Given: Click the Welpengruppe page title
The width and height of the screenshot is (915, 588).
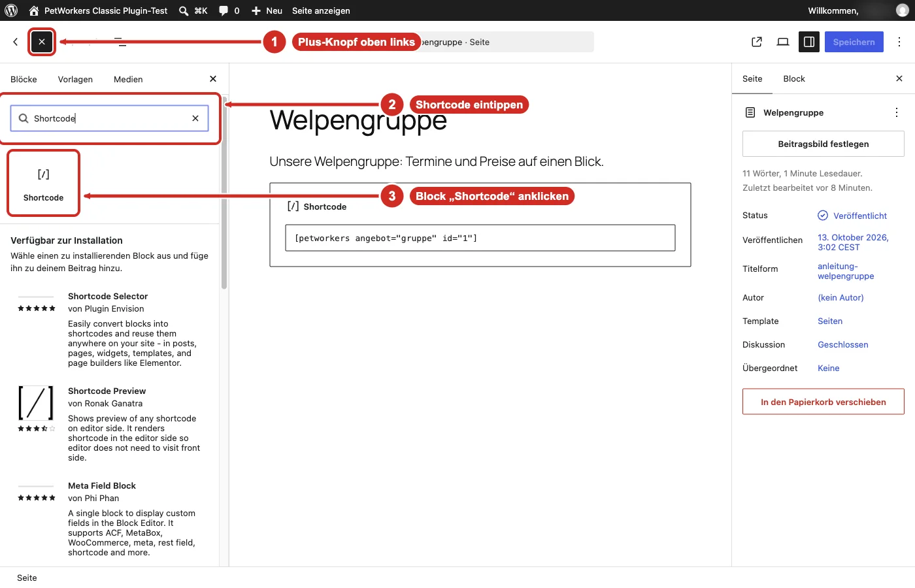Looking at the screenshot, I should (358, 120).
